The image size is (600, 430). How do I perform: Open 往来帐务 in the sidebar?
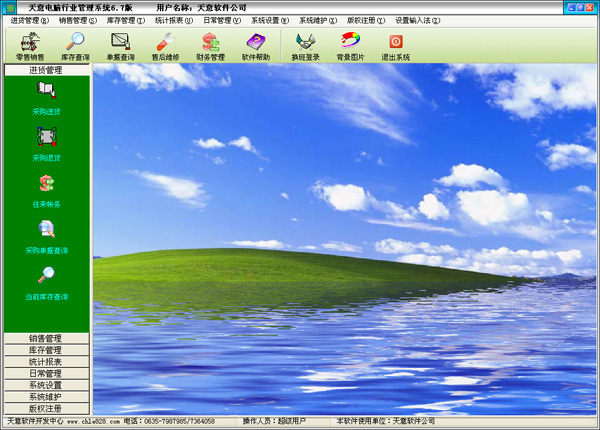(46, 188)
